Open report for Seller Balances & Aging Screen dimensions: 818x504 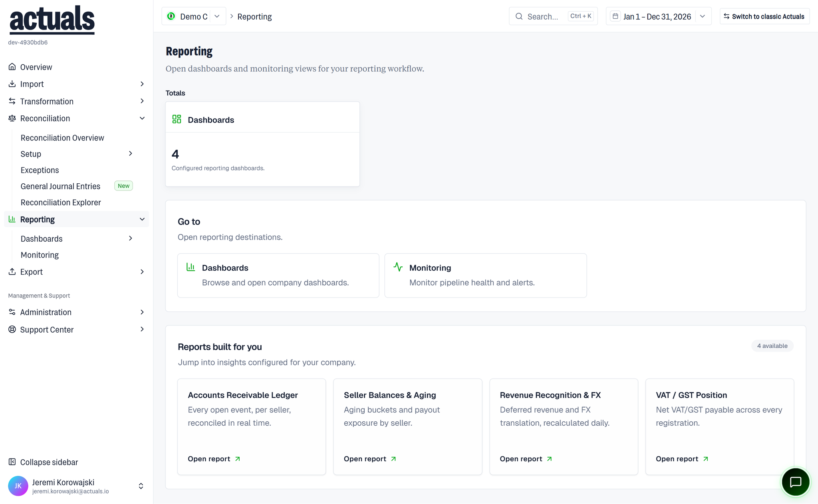[370, 459]
